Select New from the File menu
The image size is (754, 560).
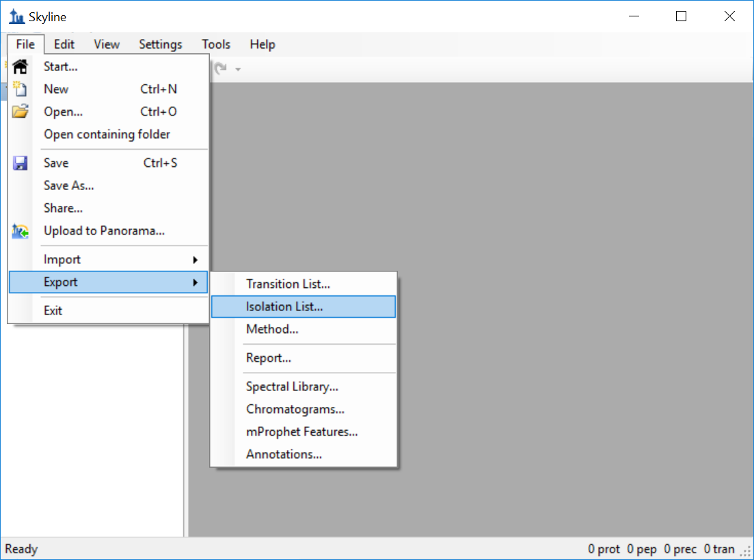coord(109,89)
